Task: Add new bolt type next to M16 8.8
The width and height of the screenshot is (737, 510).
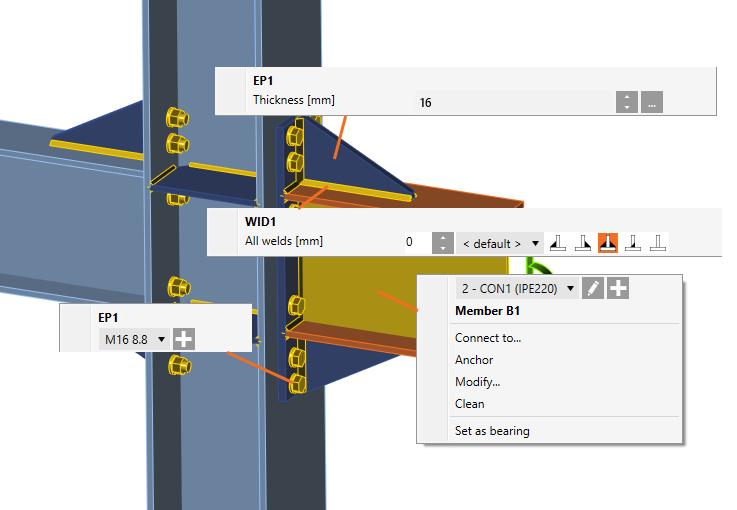Action: click(184, 339)
